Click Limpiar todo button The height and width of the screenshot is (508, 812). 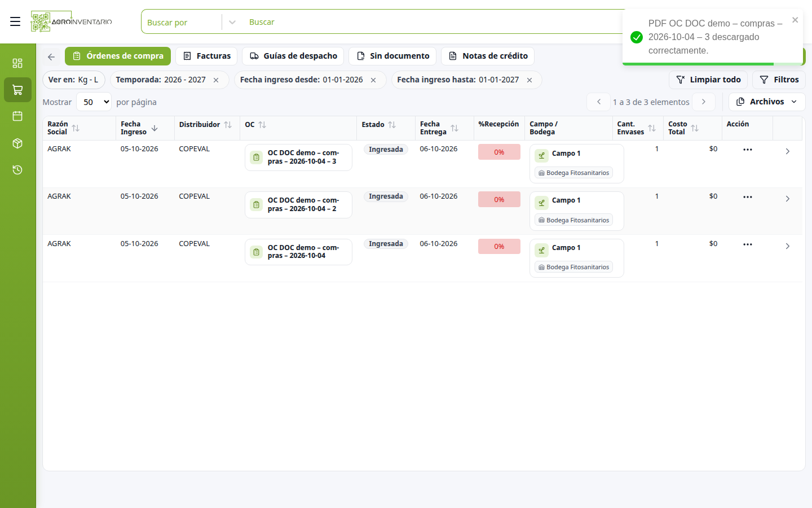pos(708,80)
